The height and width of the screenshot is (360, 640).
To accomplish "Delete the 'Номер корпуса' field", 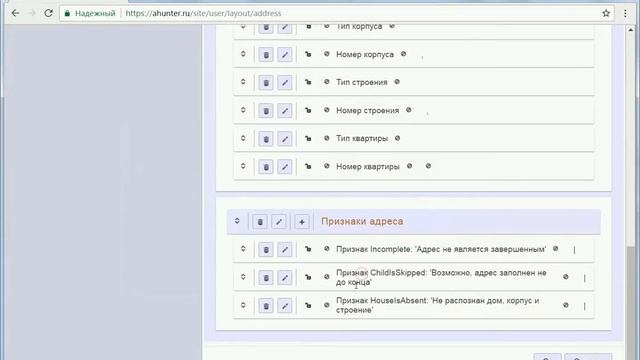I will point(266,55).
